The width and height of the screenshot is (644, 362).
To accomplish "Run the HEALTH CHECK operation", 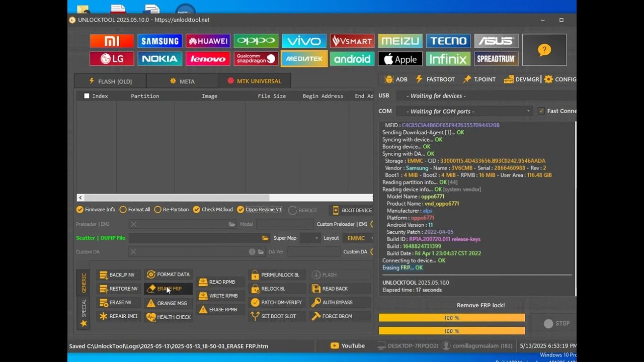I will tap(168, 317).
